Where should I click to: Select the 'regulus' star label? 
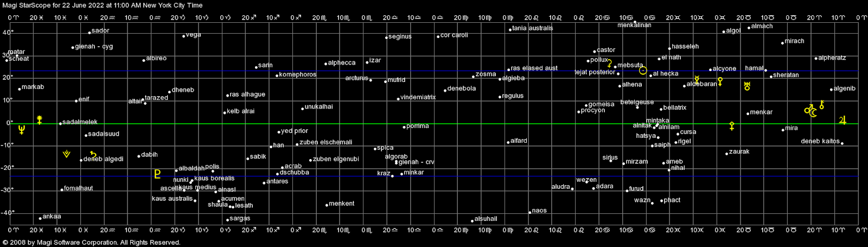(x=513, y=96)
